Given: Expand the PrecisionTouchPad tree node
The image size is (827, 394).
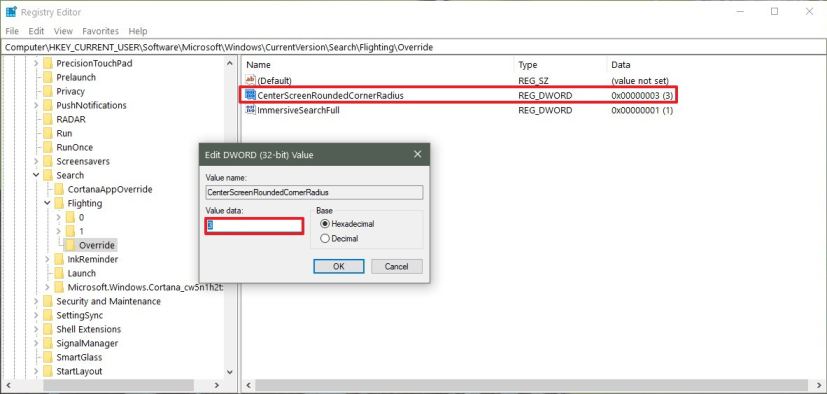Looking at the screenshot, I should [36, 63].
